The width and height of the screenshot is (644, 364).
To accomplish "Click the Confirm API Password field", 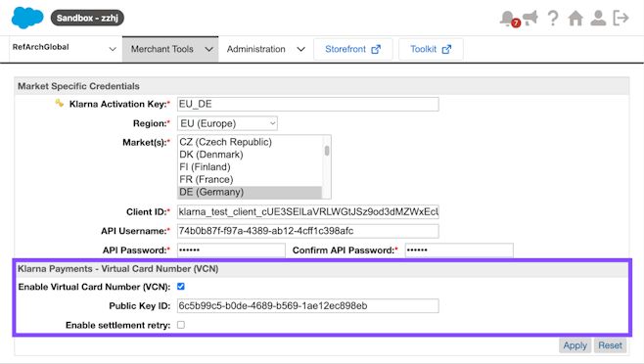I will pyautogui.click(x=459, y=250).
